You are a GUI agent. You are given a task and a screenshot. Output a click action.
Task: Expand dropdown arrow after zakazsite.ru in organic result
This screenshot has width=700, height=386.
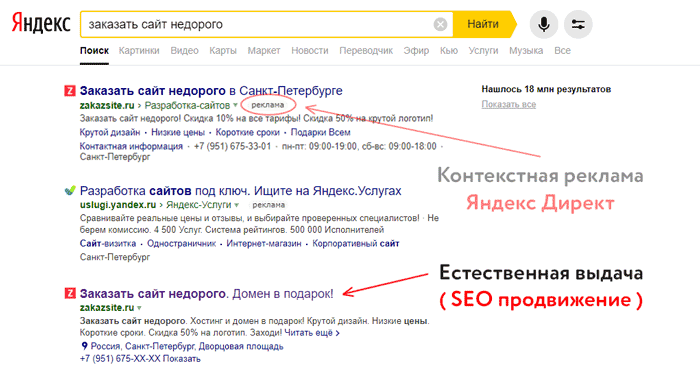click(139, 308)
